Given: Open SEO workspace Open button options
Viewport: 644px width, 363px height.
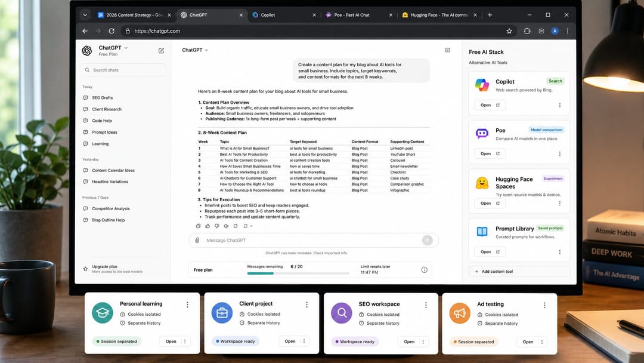Looking at the screenshot, I should point(423,342).
